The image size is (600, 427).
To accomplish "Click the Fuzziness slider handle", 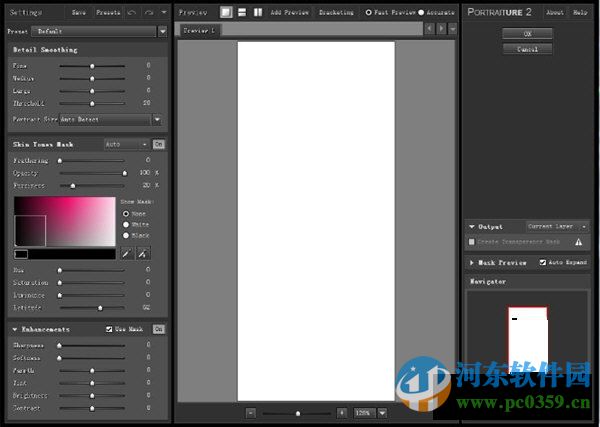I will click(73, 186).
